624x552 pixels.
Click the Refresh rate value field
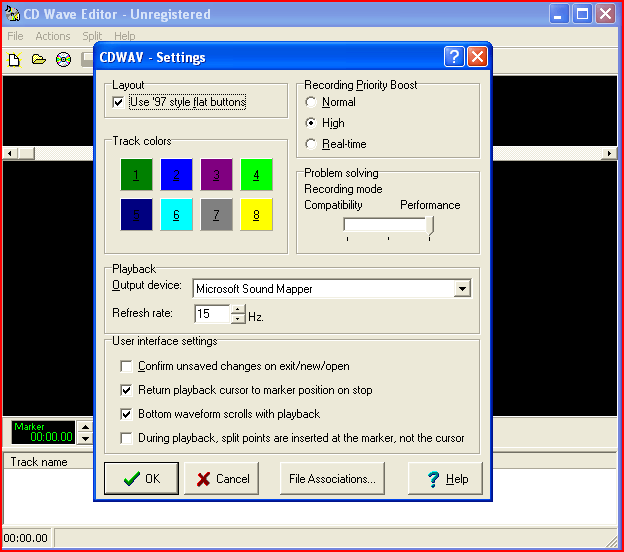212,314
